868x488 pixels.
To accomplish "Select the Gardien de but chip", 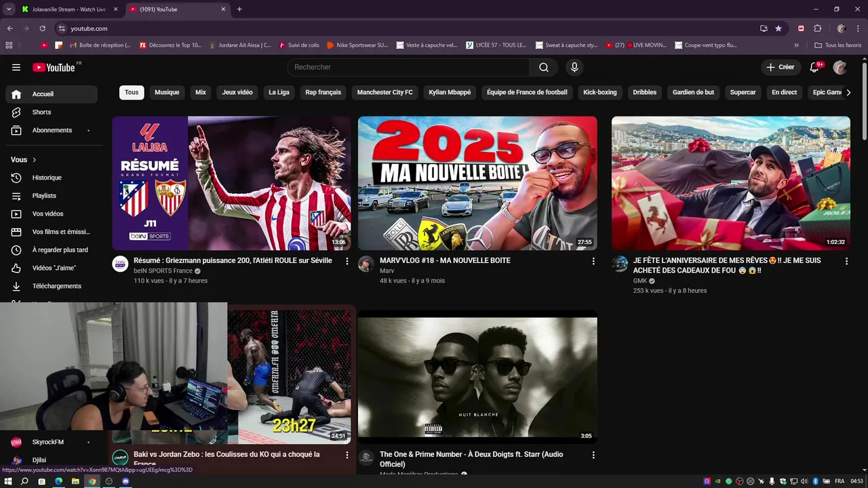I will coord(693,92).
